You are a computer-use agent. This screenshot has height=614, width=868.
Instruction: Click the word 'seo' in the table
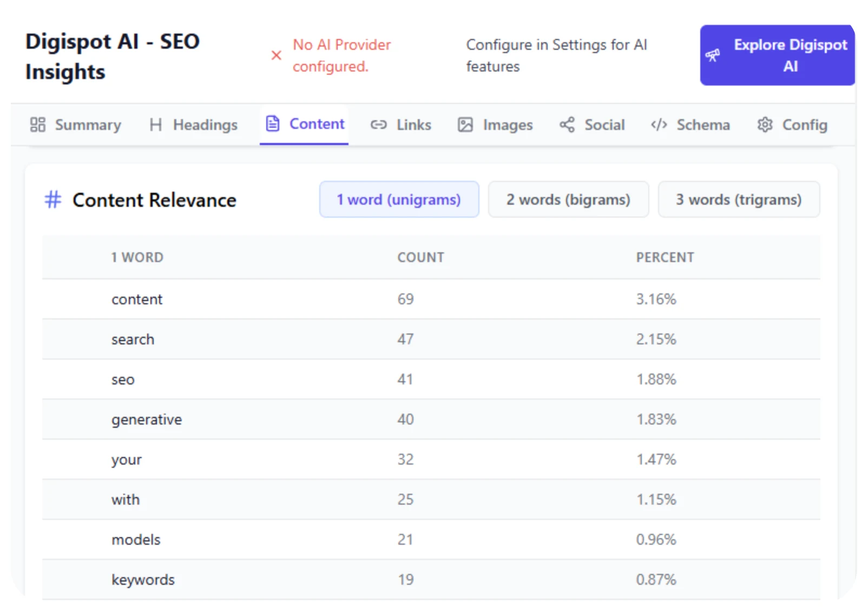[x=123, y=380]
